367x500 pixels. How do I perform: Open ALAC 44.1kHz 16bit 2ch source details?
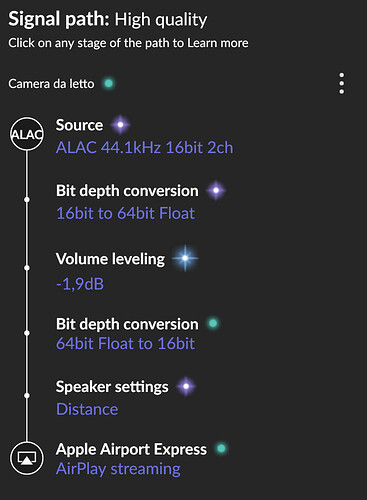pyautogui.click(x=144, y=147)
